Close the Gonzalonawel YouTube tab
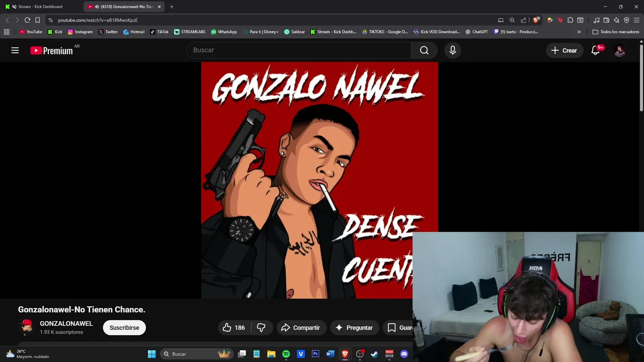Screen dimensions: 644x362 159,7
